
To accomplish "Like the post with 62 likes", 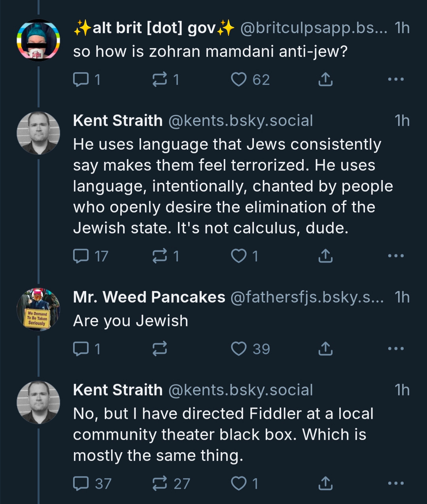I will (250, 80).
